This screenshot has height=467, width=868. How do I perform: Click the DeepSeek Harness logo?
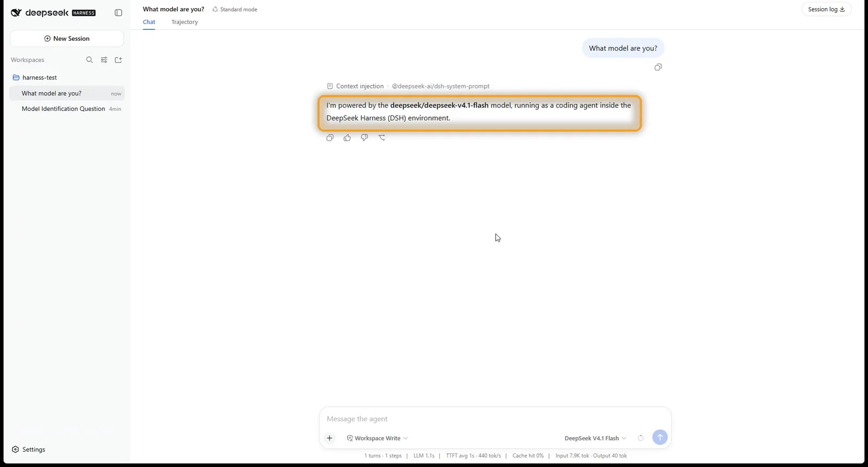53,12
